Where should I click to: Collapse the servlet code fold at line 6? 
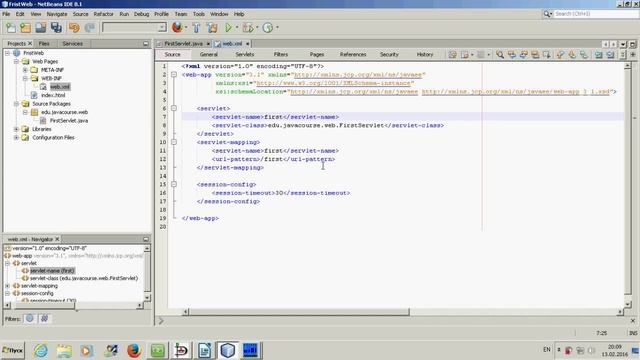click(x=174, y=108)
